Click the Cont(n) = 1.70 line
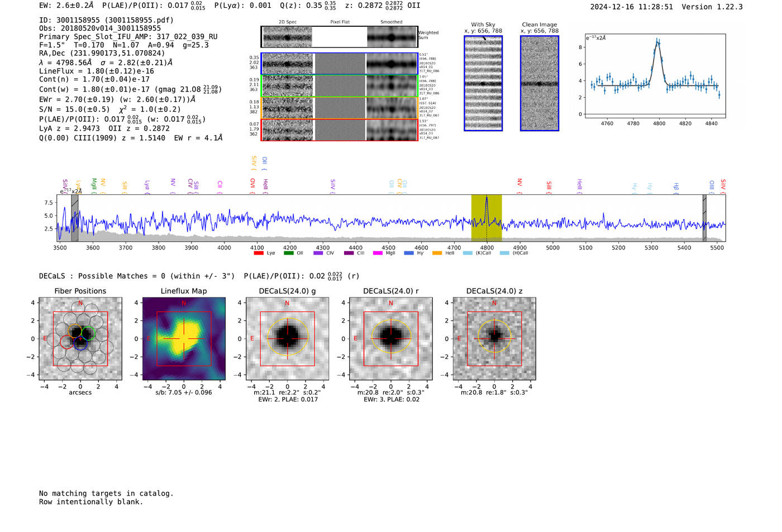Image resolution: width=782 pixels, height=532 pixels. pos(94,80)
